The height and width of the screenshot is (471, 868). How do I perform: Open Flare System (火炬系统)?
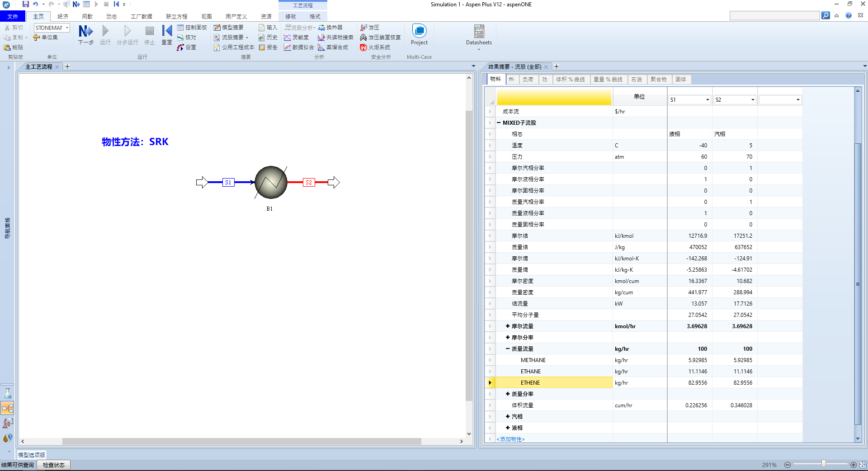point(375,47)
